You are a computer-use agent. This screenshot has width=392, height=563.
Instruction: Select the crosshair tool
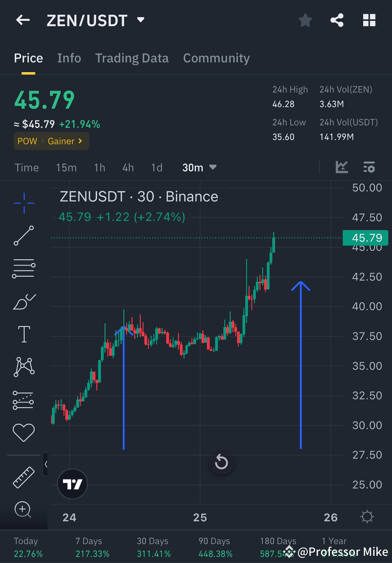[24, 203]
